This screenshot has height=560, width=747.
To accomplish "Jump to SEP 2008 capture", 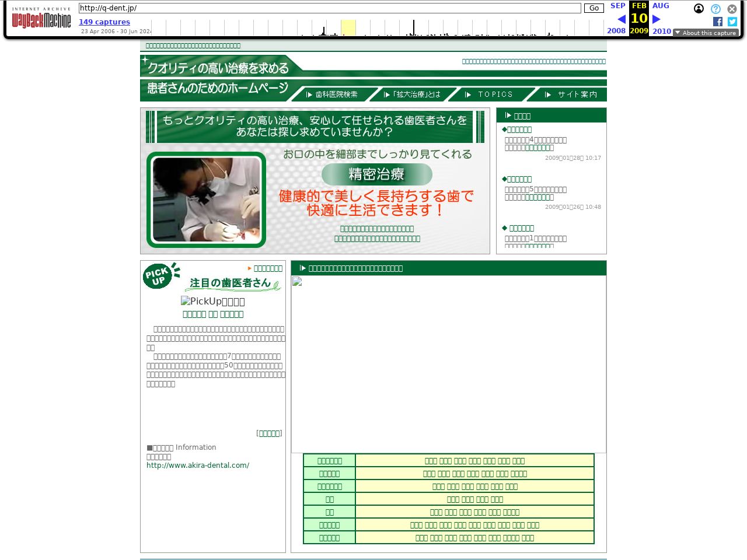I will pos(617,6).
